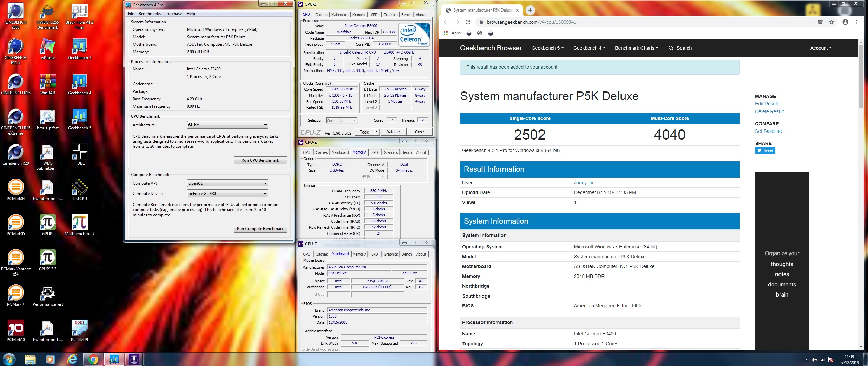Open PerformanceTest desktop icon

click(x=47, y=296)
